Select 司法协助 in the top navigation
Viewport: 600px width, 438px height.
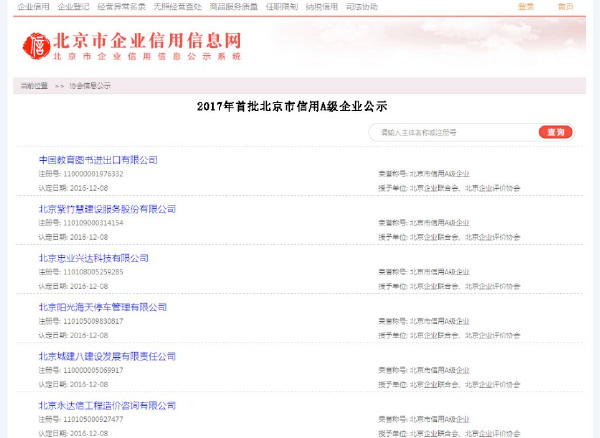(x=362, y=7)
